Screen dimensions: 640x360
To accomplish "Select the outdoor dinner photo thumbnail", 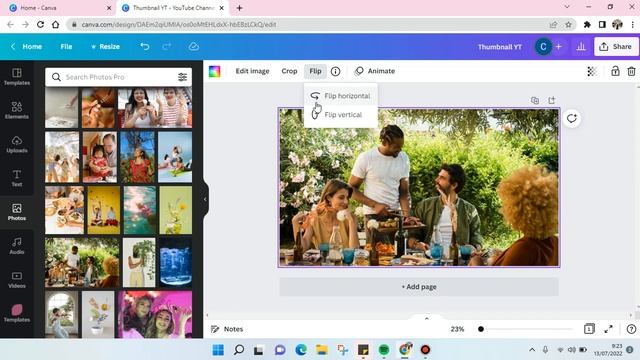I will 82,262.
